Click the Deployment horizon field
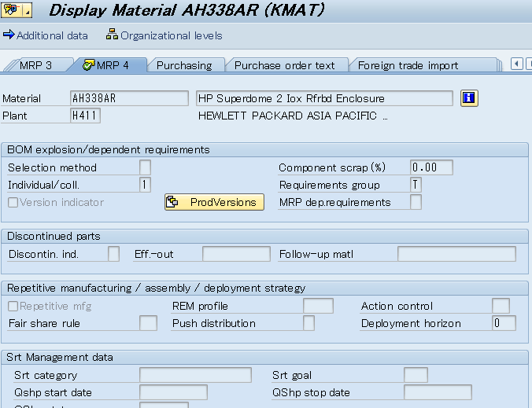This screenshot has height=408, width=532. click(504, 323)
